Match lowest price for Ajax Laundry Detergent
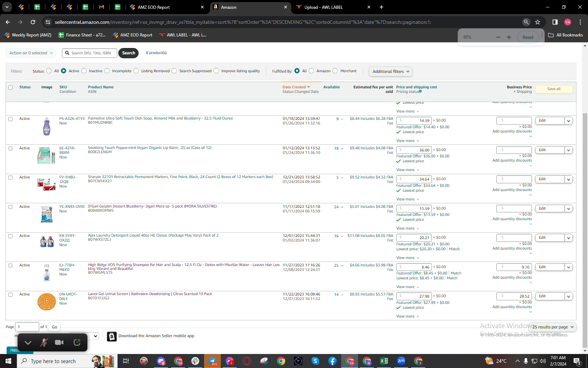This screenshot has width=588, height=368. [454, 249]
